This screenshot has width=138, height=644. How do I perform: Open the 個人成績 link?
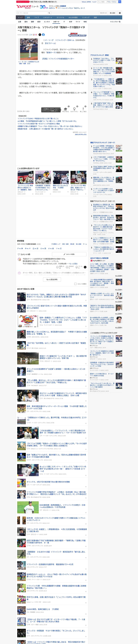[79, 244]
